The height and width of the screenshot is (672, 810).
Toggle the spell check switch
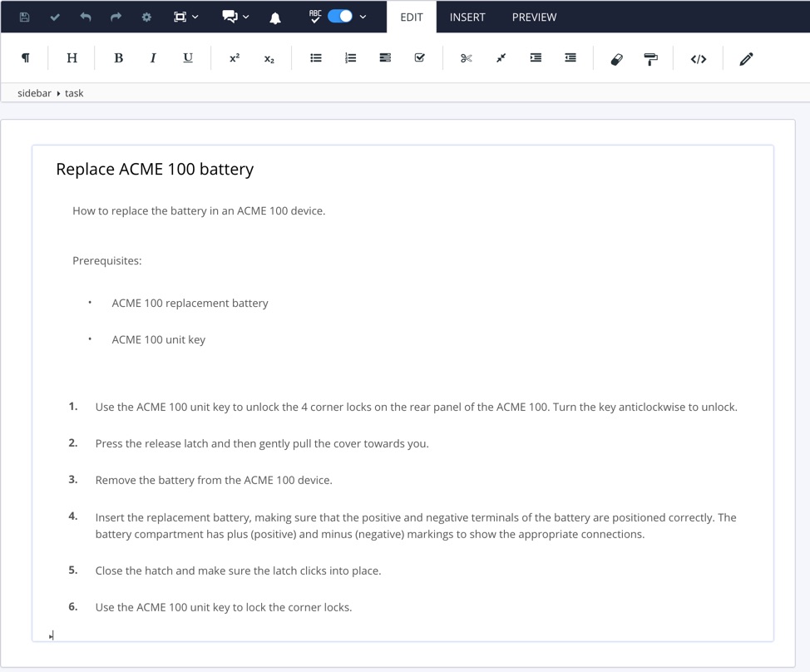click(339, 16)
